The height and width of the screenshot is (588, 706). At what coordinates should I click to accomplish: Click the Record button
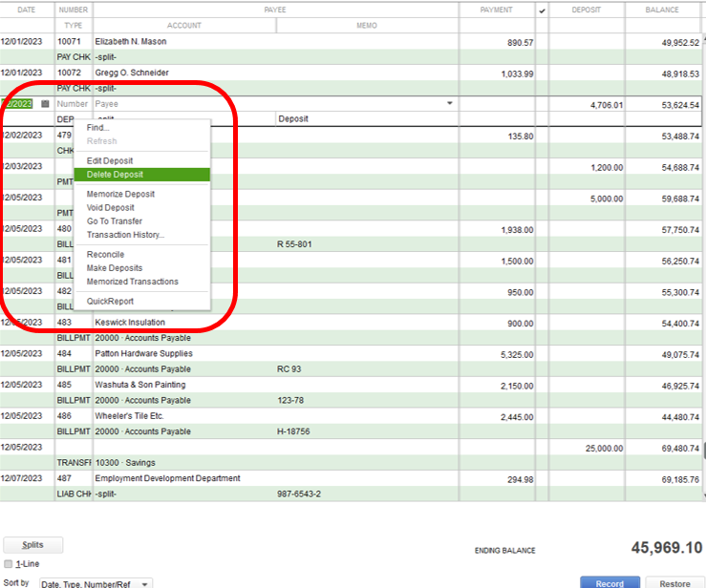click(610, 583)
